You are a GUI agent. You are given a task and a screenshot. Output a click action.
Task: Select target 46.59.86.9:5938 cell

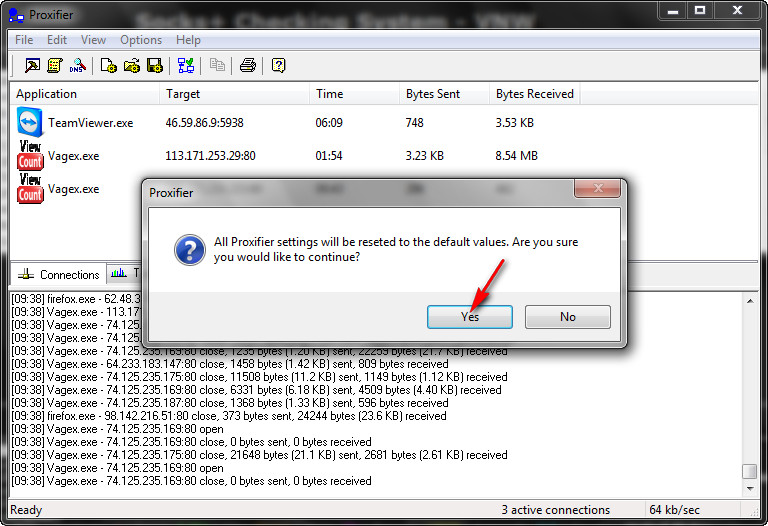204,122
